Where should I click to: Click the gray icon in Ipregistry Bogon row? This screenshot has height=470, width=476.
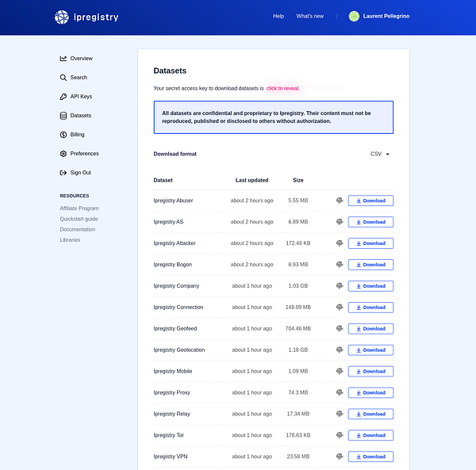click(340, 265)
